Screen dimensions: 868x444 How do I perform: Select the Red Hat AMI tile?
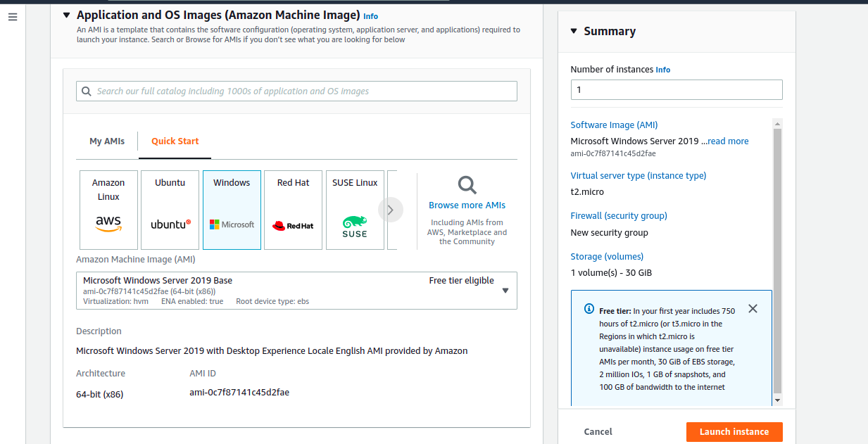pyautogui.click(x=293, y=210)
